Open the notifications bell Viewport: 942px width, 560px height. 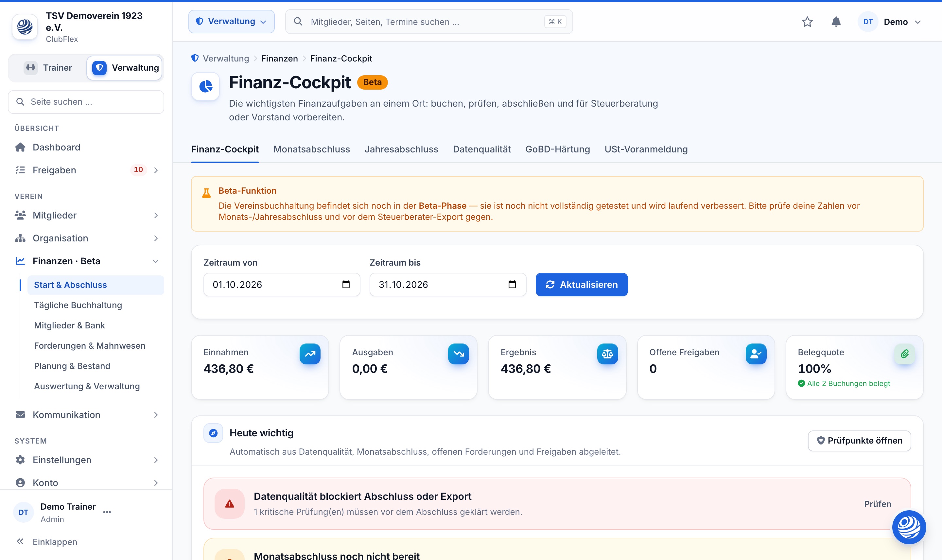[836, 22]
